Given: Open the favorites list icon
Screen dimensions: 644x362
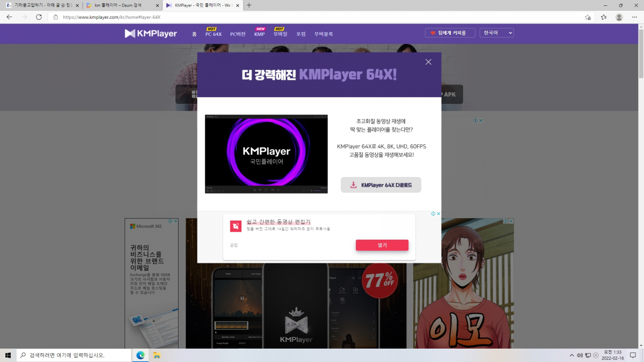Looking at the screenshot, I should [x=604, y=17].
